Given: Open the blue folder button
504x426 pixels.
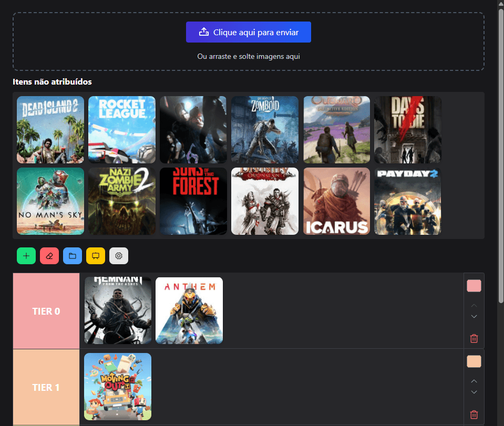Looking at the screenshot, I should tap(73, 256).
